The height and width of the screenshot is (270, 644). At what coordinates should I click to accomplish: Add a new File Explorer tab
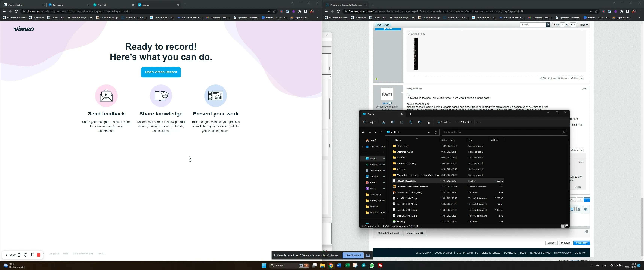click(x=410, y=114)
